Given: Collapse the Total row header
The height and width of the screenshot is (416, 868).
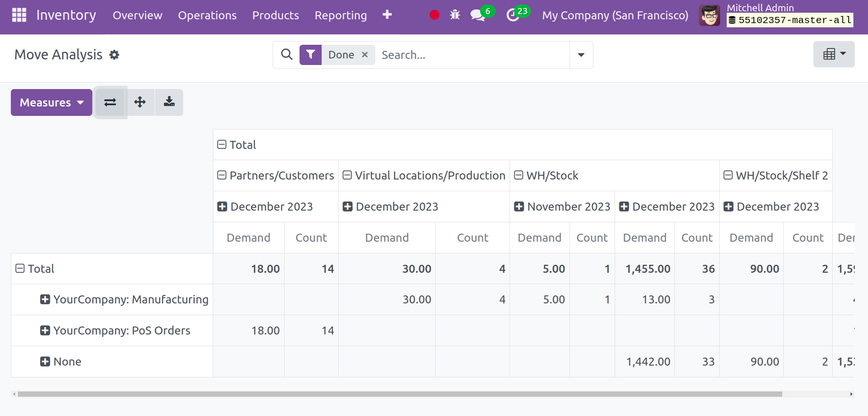Looking at the screenshot, I should point(20,269).
